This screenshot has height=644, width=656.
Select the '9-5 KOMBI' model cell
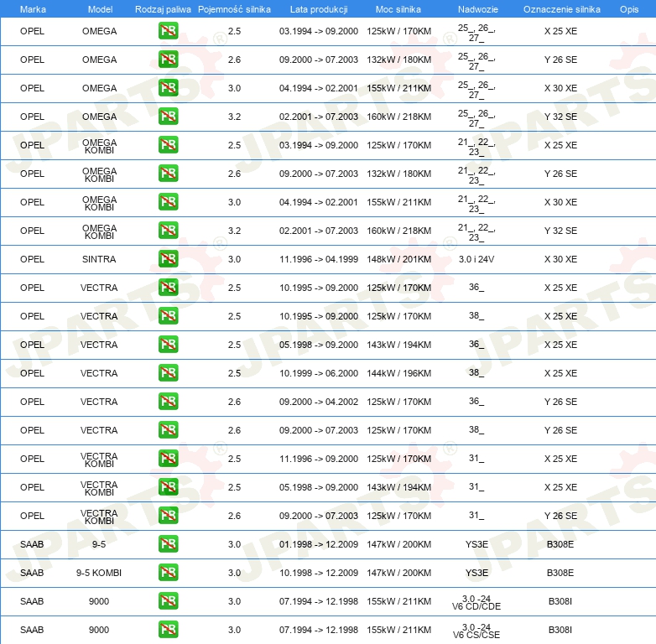point(99,573)
